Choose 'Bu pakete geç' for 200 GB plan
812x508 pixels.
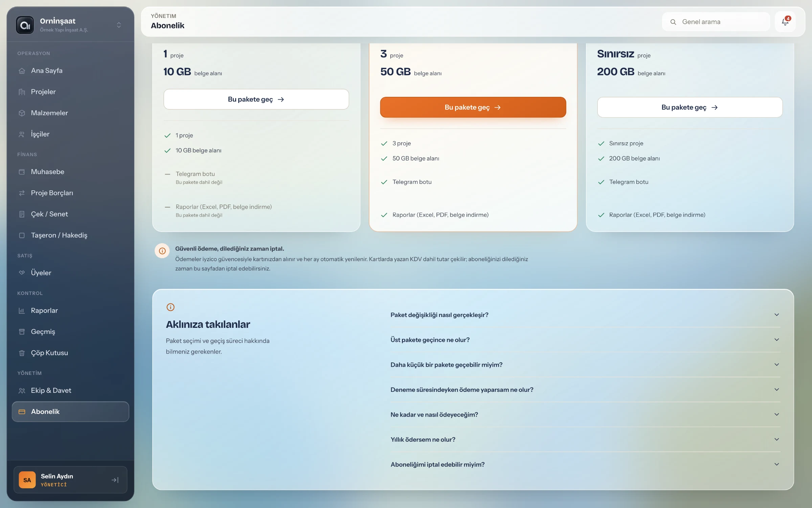(690, 107)
